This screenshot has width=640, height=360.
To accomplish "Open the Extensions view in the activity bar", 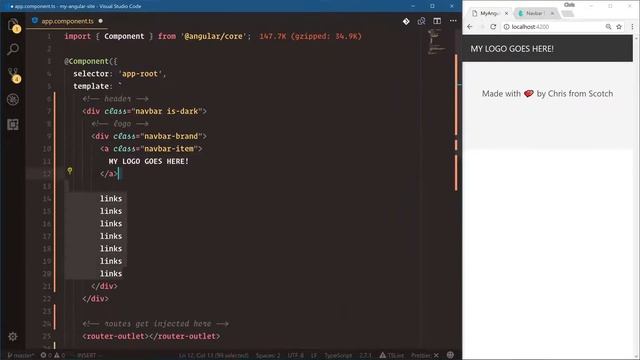I will point(13,124).
